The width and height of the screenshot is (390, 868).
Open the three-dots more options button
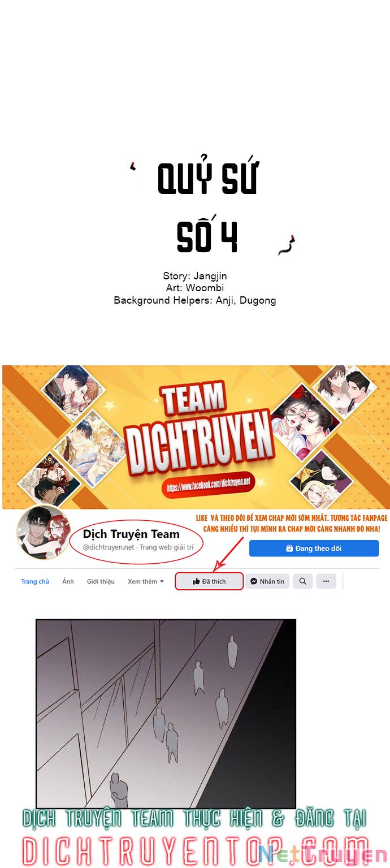pos(326,581)
